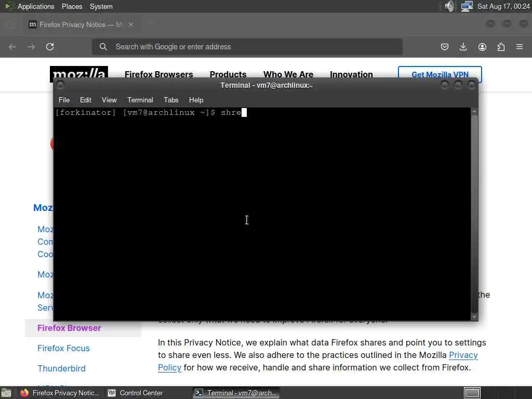The width and height of the screenshot is (532, 399).
Task: Reload the Firefox page
Action: (x=50, y=47)
